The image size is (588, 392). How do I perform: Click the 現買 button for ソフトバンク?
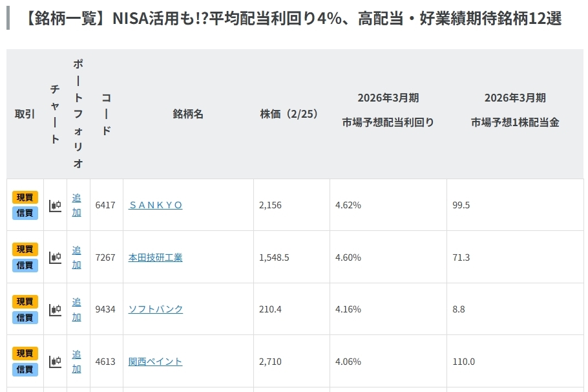25,301
